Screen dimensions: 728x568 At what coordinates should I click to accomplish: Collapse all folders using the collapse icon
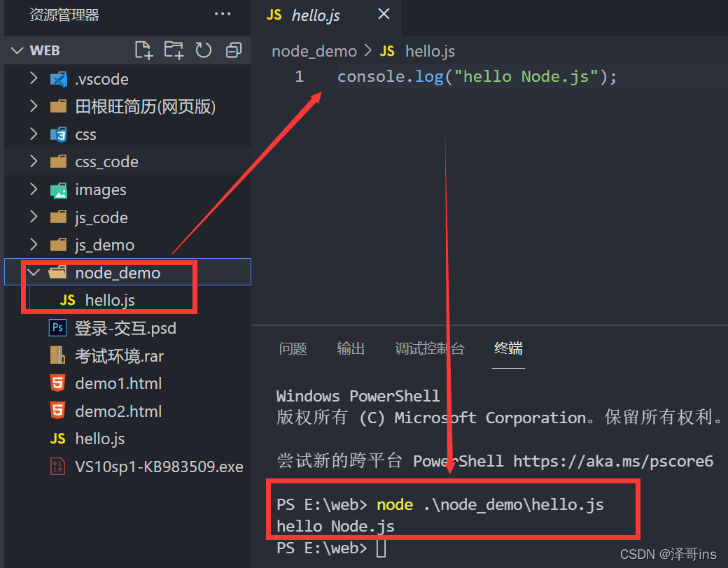234,50
